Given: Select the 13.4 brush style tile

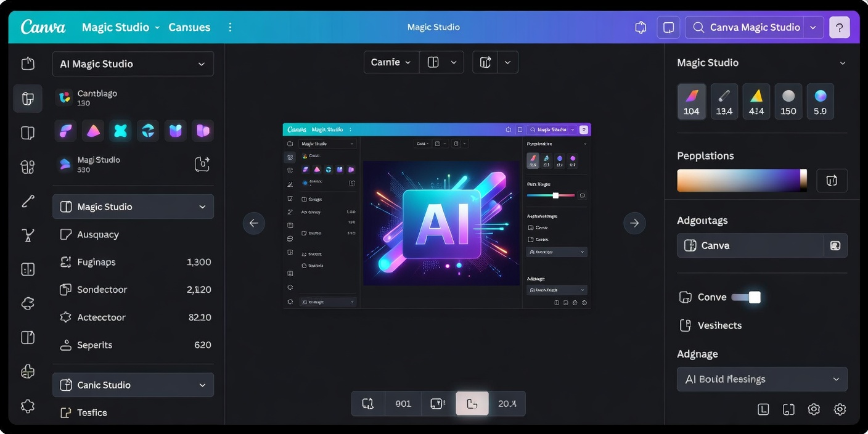Looking at the screenshot, I should coord(724,102).
